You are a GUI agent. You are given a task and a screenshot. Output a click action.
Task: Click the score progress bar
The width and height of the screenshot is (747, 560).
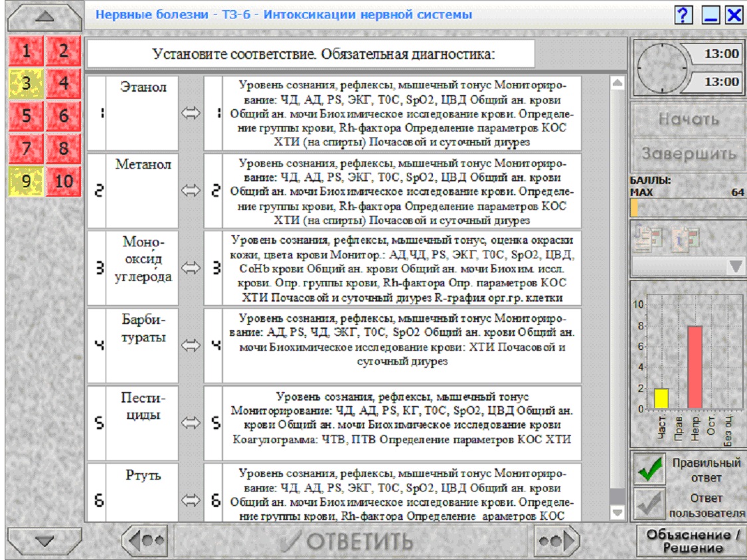coord(687,208)
